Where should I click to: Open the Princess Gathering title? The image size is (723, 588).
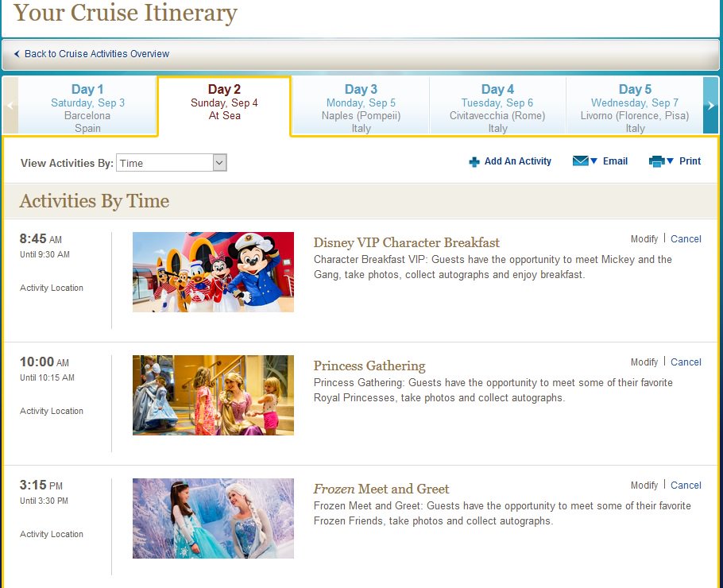coord(369,366)
